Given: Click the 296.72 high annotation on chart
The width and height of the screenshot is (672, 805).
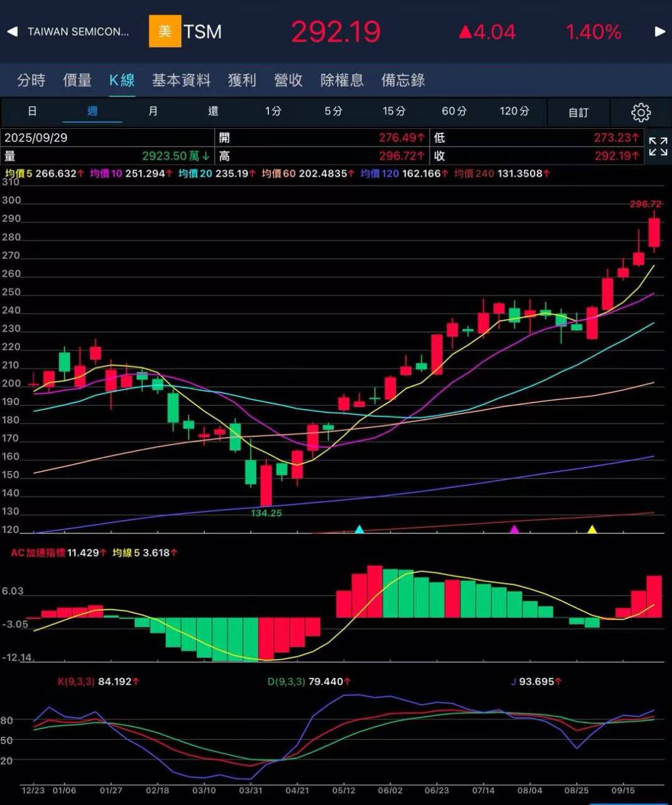Looking at the screenshot, I should (x=646, y=204).
